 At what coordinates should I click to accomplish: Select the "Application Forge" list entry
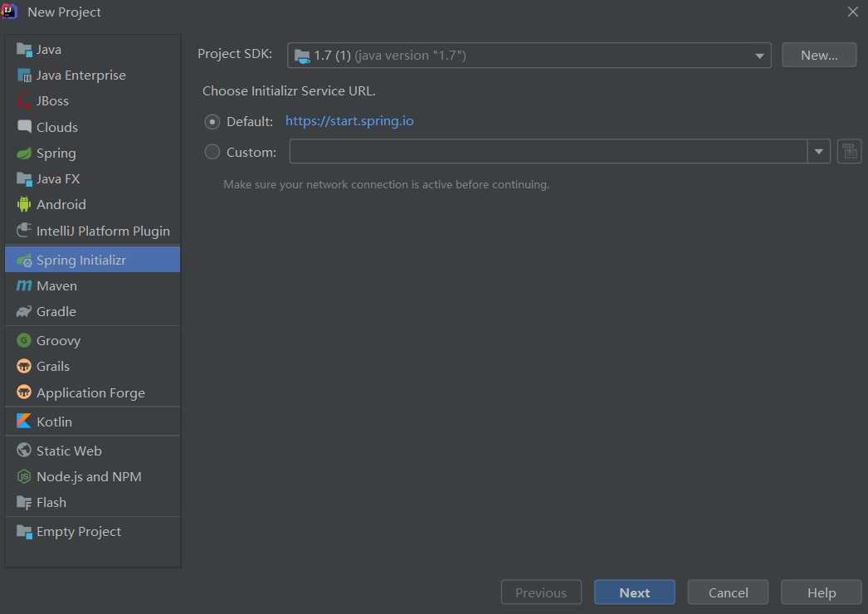[92, 392]
